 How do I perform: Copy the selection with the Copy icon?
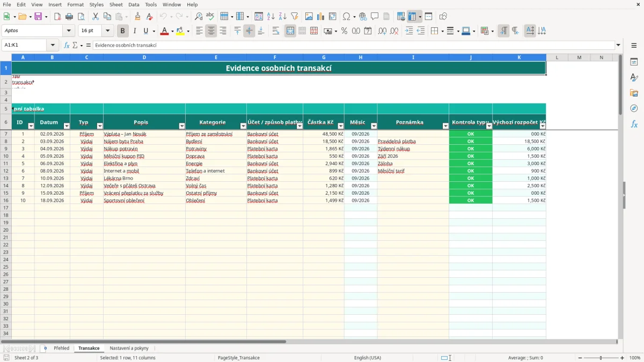pyautogui.click(x=107, y=17)
